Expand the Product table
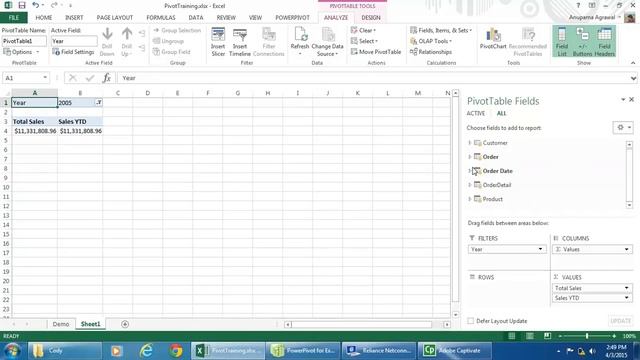This screenshot has height=360, width=640. pyautogui.click(x=469, y=199)
